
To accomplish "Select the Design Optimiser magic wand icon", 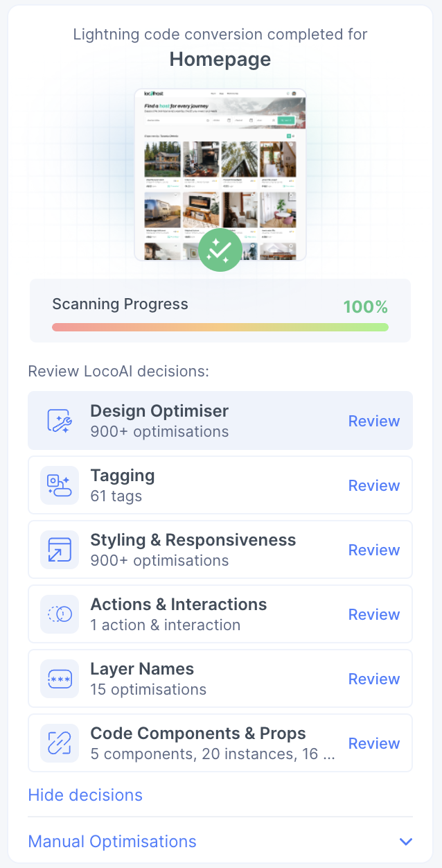I will (59, 420).
